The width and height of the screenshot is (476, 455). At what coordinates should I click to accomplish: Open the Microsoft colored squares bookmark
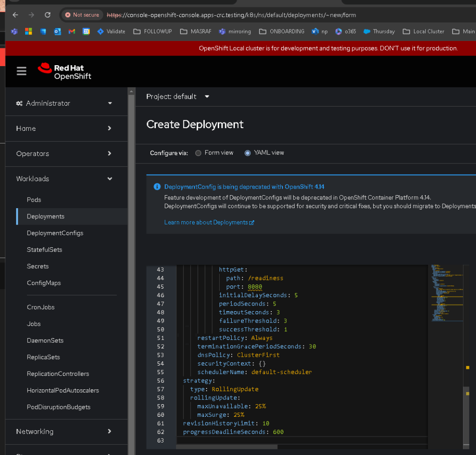tap(28, 31)
